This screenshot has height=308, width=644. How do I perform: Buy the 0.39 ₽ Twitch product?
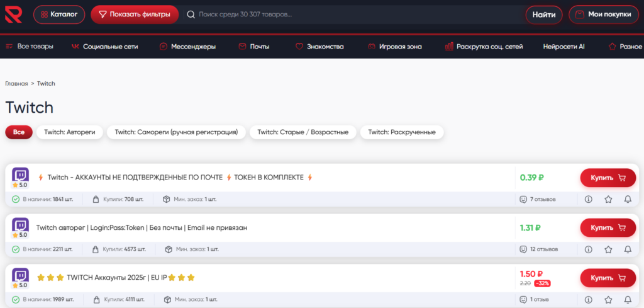click(608, 178)
